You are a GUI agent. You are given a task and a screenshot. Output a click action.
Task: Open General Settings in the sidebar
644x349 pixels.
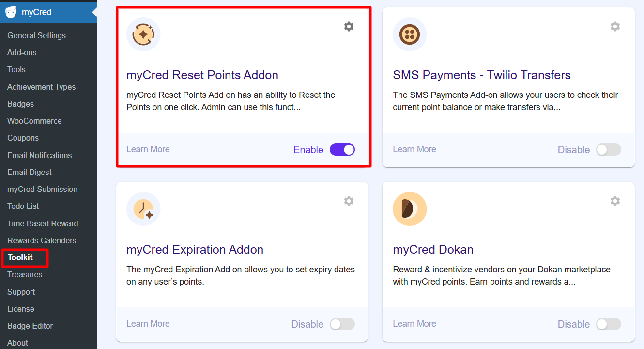point(36,35)
